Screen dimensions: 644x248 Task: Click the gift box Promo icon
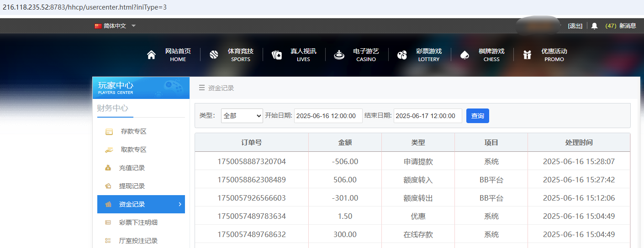(x=527, y=55)
